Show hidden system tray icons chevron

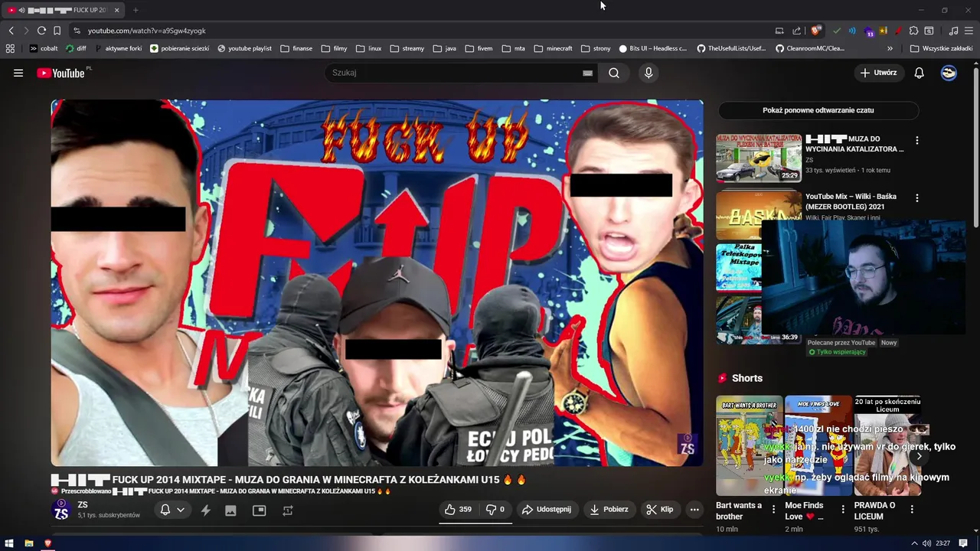tap(913, 543)
